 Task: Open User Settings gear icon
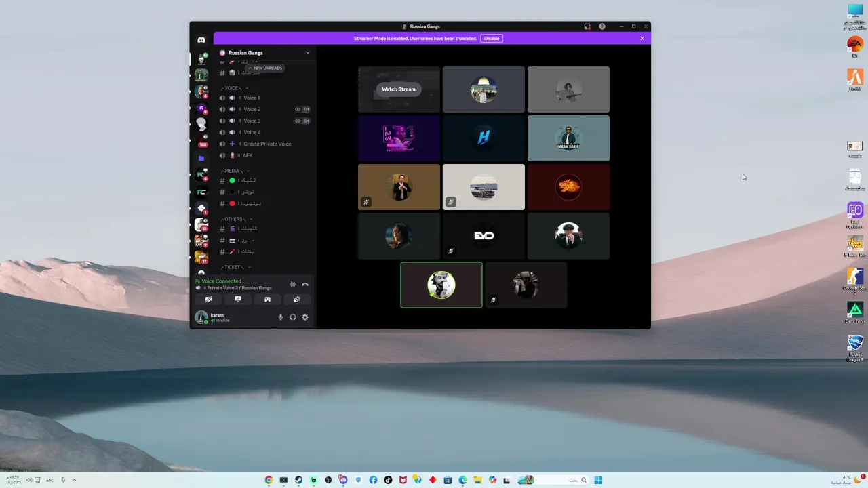[305, 317]
